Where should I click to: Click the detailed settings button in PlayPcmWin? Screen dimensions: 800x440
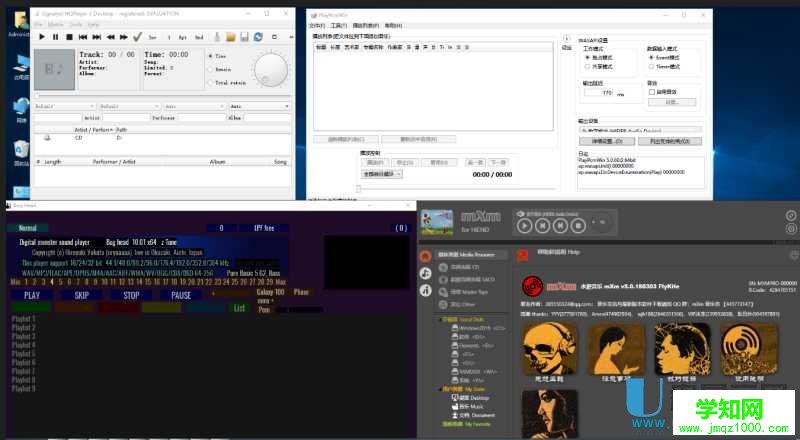click(x=607, y=141)
